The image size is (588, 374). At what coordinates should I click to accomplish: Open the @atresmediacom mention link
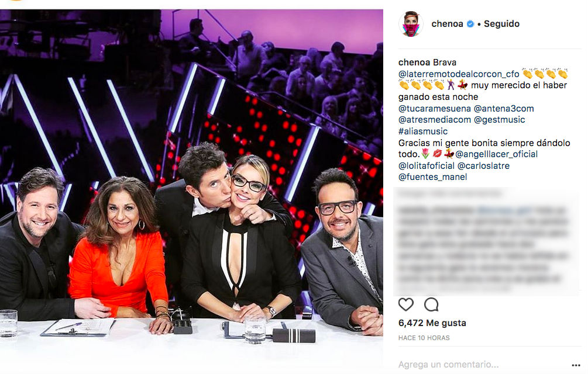434,120
